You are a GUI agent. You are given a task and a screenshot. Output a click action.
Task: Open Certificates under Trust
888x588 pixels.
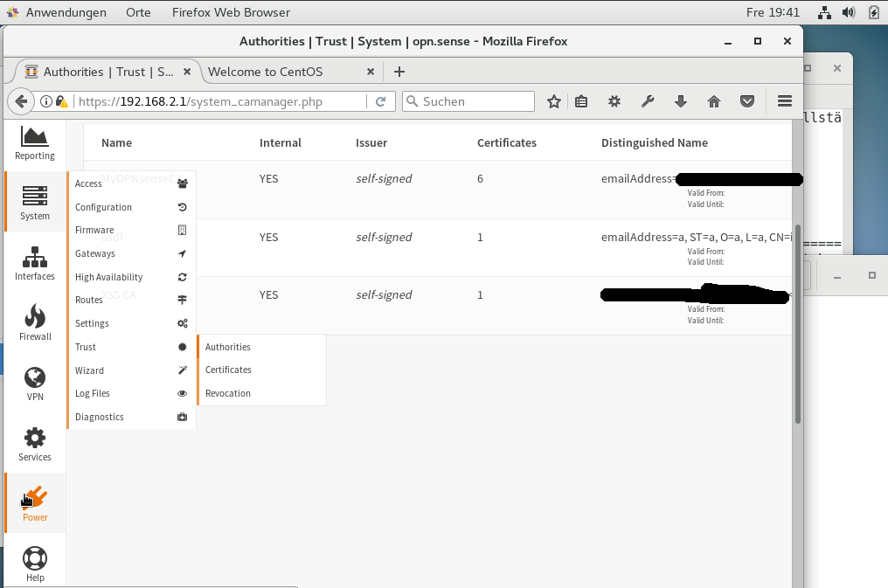[261, 370]
